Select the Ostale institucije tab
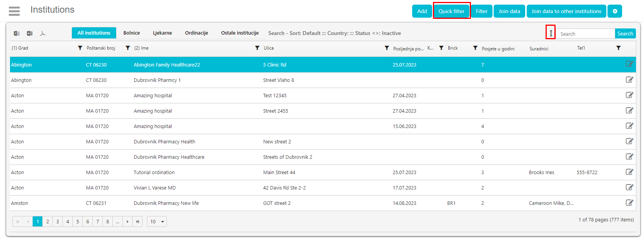Viewport: 644px width, 241px height. pyautogui.click(x=240, y=33)
